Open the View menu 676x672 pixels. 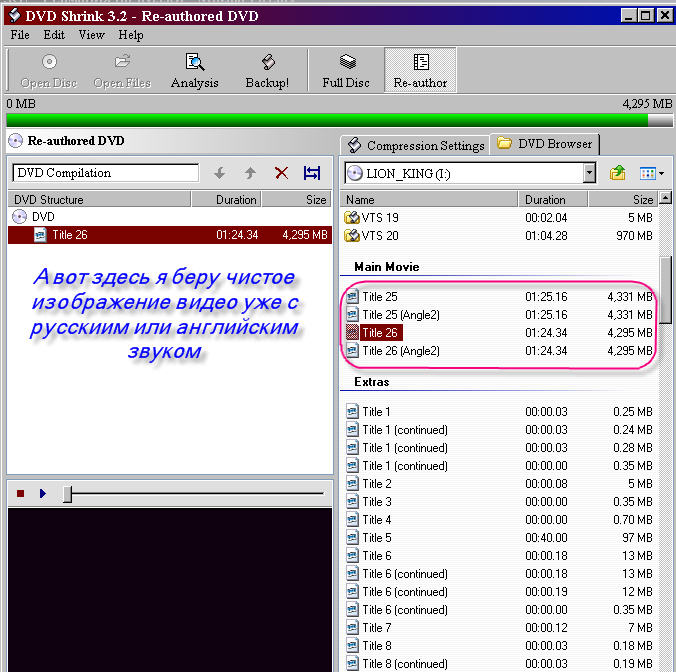91,35
